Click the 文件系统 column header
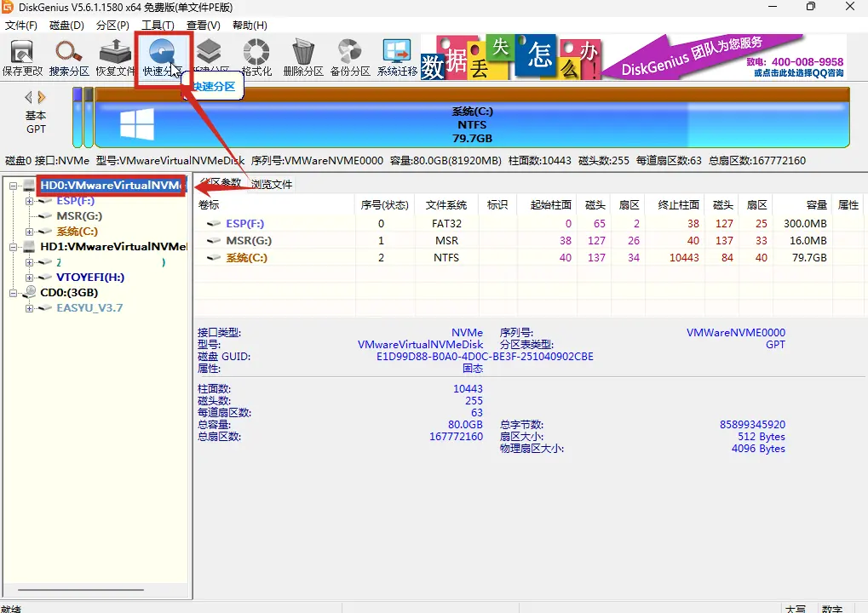The height and width of the screenshot is (613, 868). pyautogui.click(x=446, y=205)
